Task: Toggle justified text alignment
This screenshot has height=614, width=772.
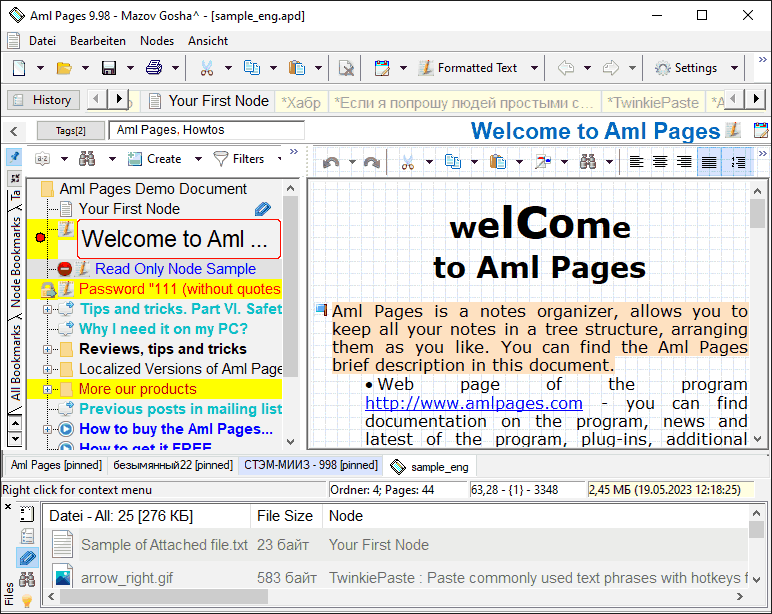Action: pyautogui.click(x=709, y=162)
